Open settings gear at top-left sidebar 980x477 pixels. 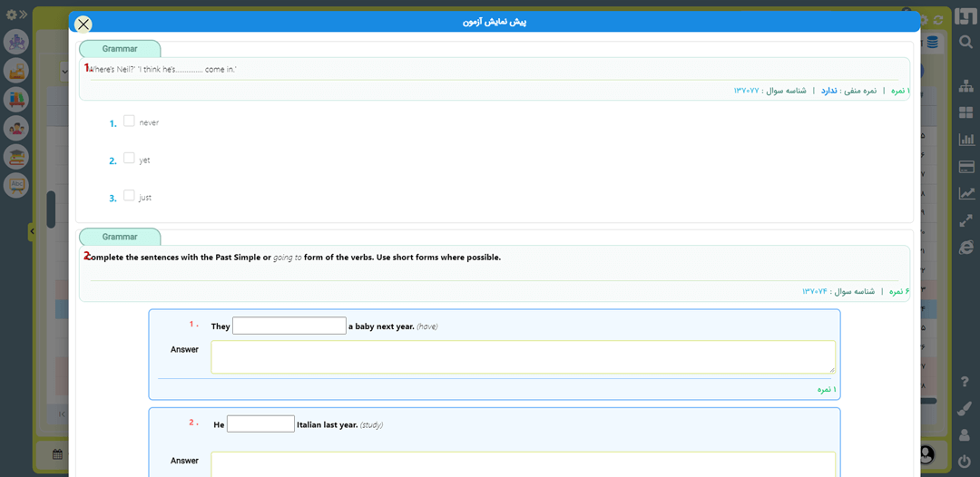pyautogui.click(x=11, y=15)
